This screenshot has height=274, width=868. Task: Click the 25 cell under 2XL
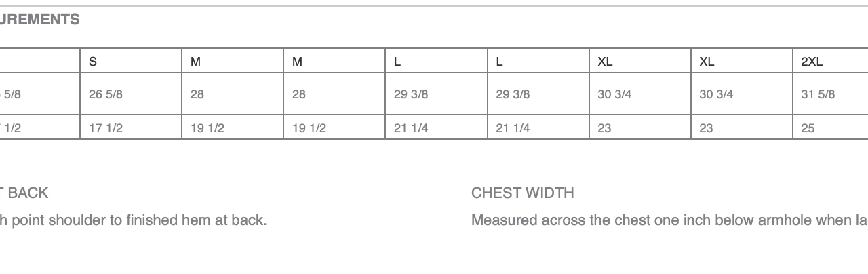pos(831,128)
